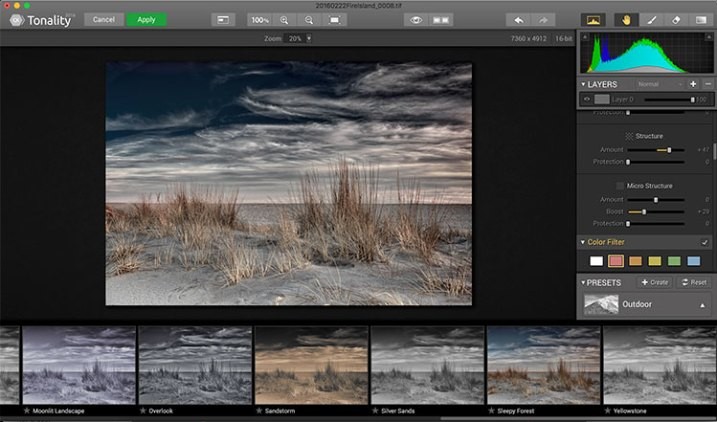Remove the layer with the minus icon

pyautogui.click(x=708, y=84)
